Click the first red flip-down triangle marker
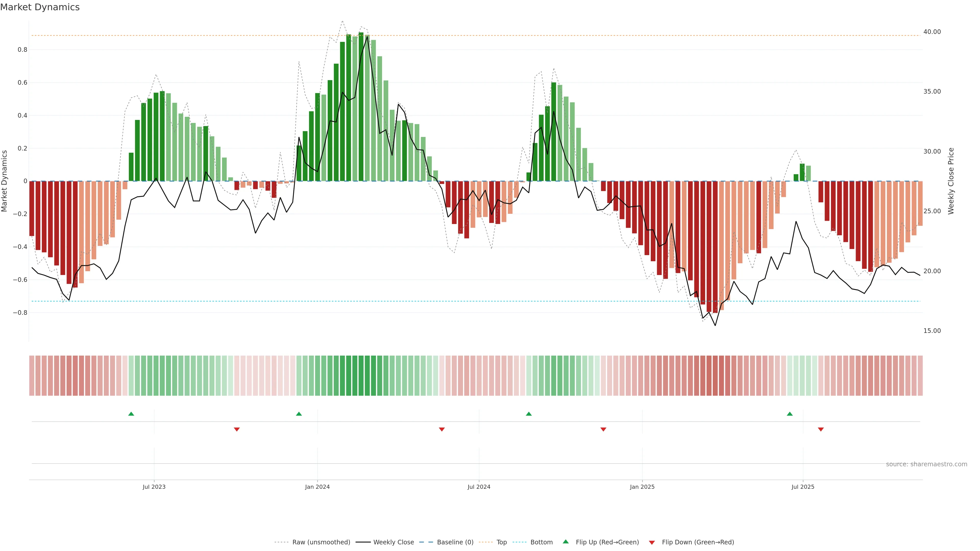Screen dimensions: 980x551 pos(237,429)
